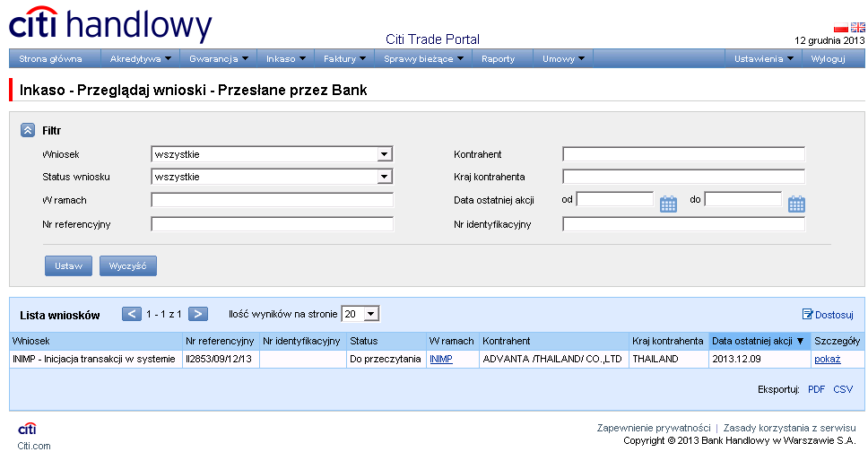Select 'INIMP - Inicjacja transakcji w systemie' cell
Image resolution: width=868 pixels, height=452 pixels.
click(96, 359)
